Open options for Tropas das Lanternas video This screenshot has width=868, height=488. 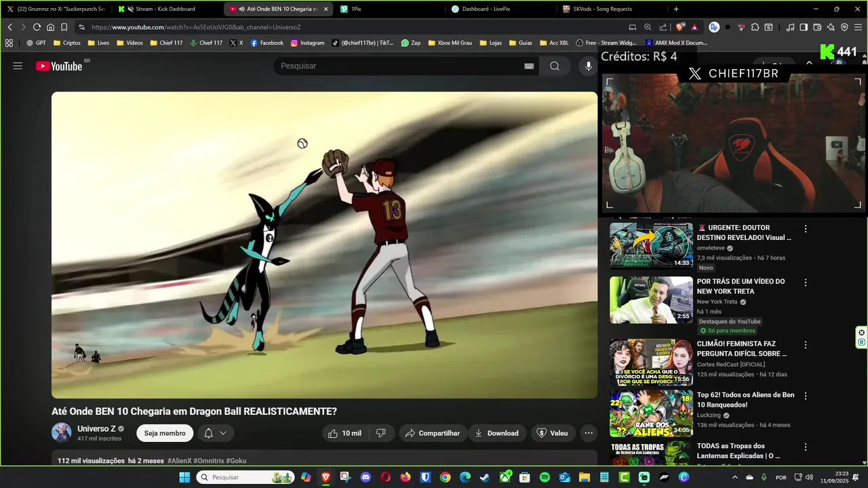tap(806, 447)
